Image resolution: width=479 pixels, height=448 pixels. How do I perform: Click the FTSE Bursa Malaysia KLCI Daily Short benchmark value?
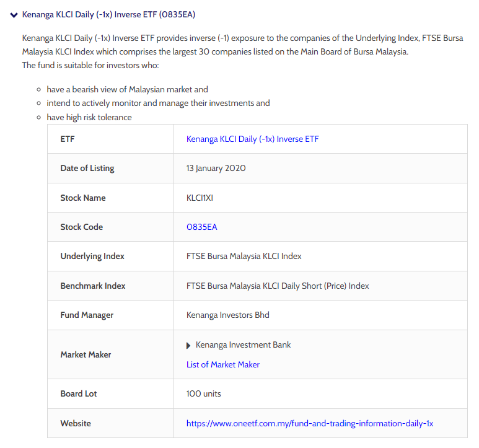pyautogui.click(x=277, y=286)
